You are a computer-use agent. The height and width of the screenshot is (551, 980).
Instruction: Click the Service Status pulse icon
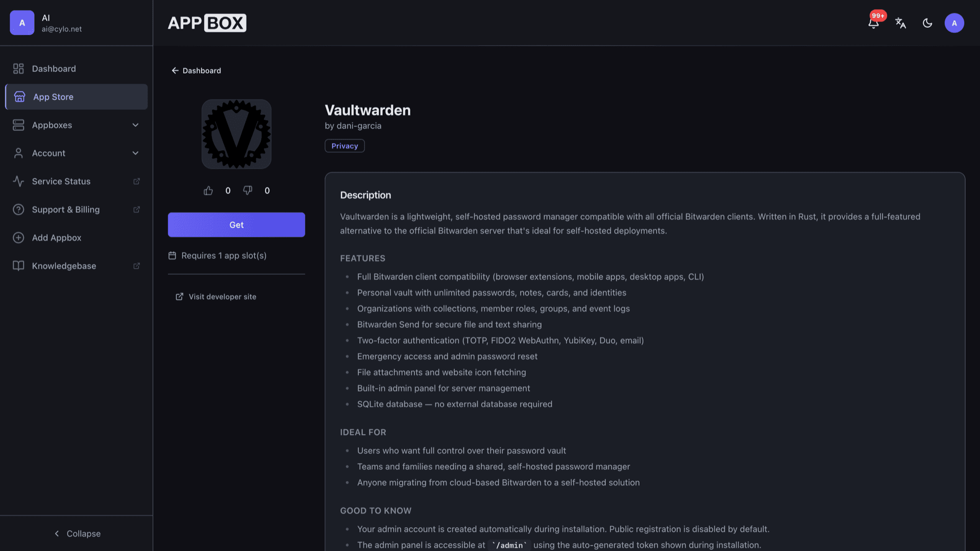18,181
